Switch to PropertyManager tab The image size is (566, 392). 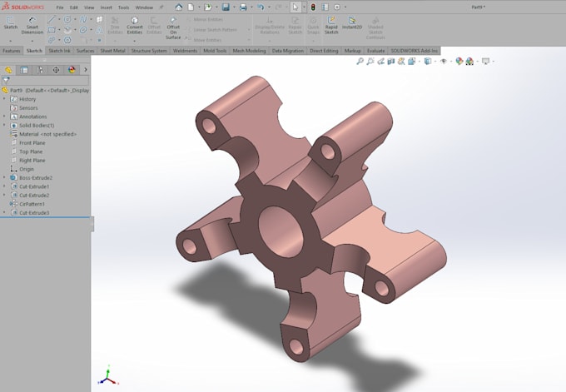(24, 70)
